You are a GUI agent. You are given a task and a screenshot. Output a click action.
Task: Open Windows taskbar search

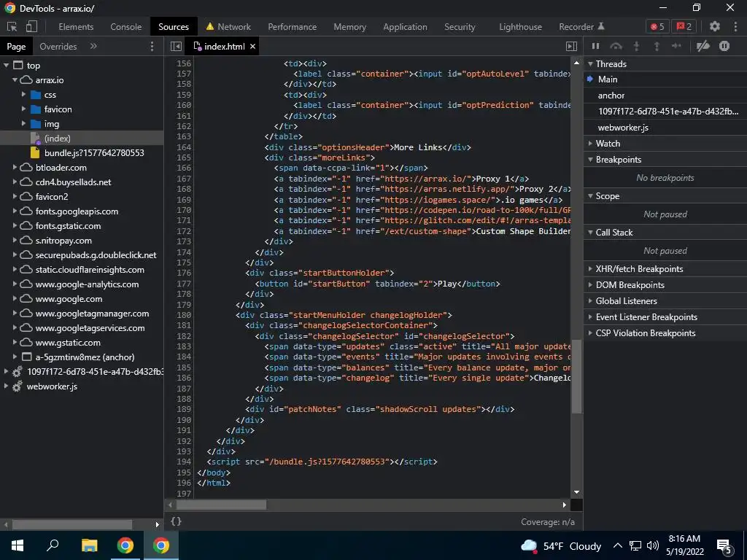point(53,545)
